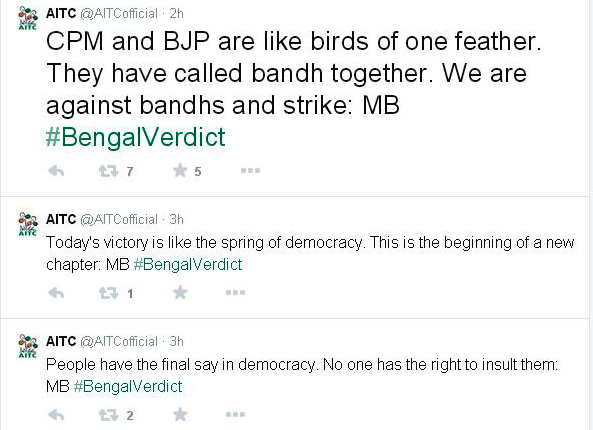Favorite the final say in democracy tweet
Image resolution: width=593 pixels, height=430 pixels.
click(180, 414)
